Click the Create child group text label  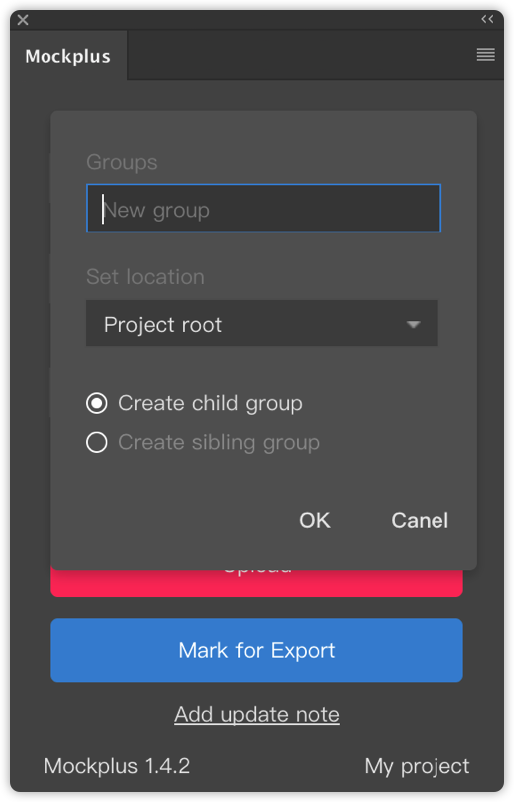[x=210, y=404]
